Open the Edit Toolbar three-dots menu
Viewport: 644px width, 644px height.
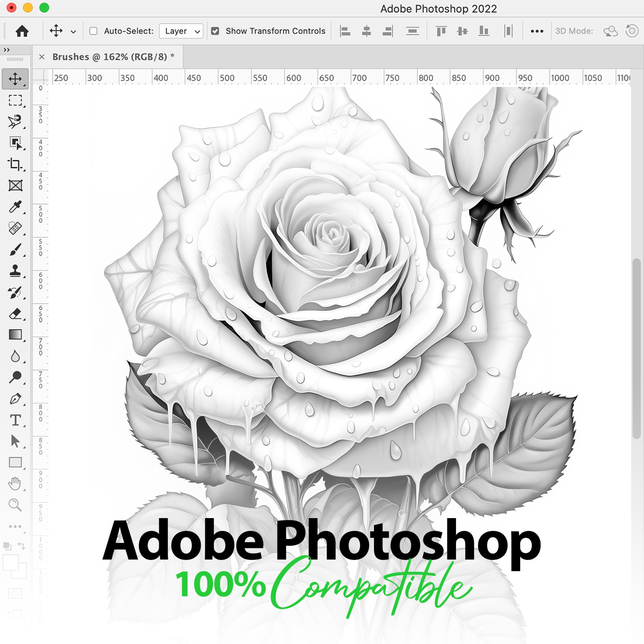click(15, 527)
